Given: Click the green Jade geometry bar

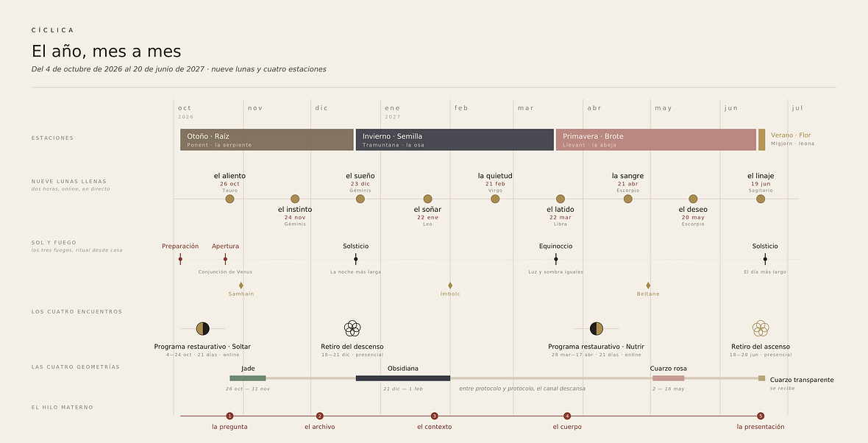Looking at the screenshot, I should (x=247, y=378).
